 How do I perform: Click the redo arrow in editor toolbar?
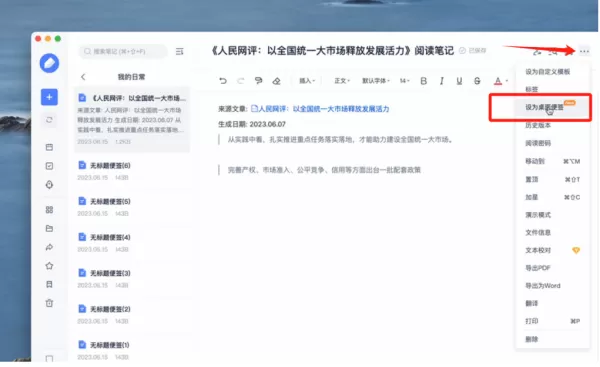241,81
